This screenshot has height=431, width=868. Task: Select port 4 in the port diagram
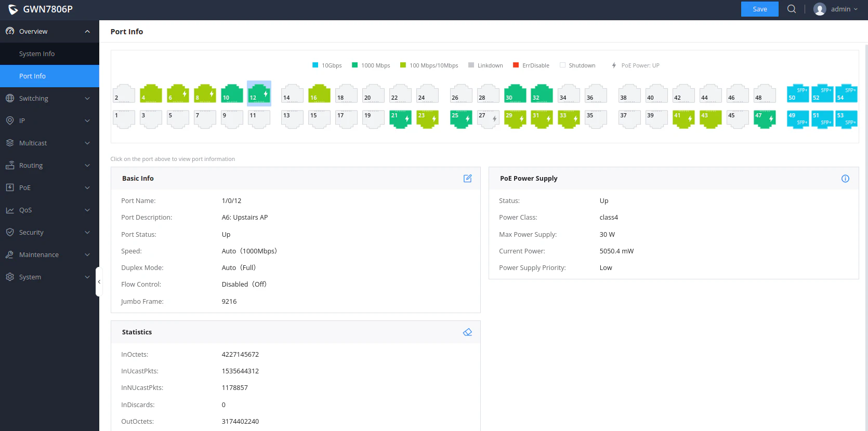151,93
